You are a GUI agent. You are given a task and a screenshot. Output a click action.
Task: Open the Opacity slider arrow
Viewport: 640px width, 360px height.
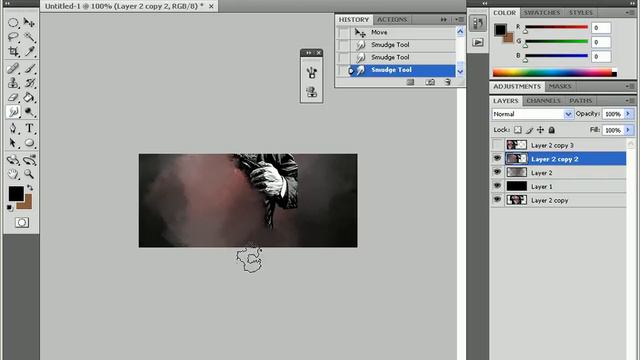coord(628,114)
